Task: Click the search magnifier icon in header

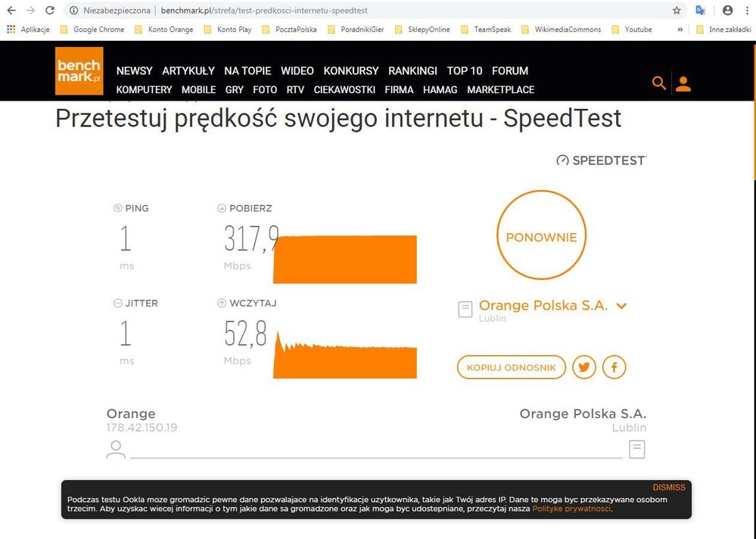Action: 659,83
